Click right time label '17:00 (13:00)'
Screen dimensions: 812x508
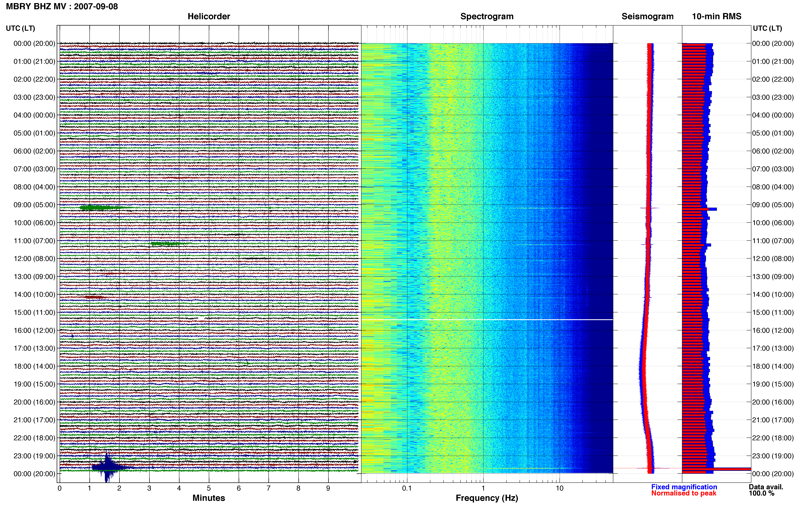[x=773, y=348]
